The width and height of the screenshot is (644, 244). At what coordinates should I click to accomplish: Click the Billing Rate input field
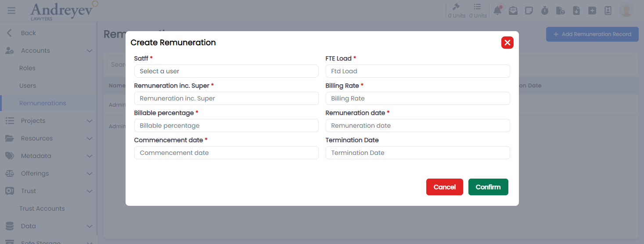pyautogui.click(x=417, y=98)
